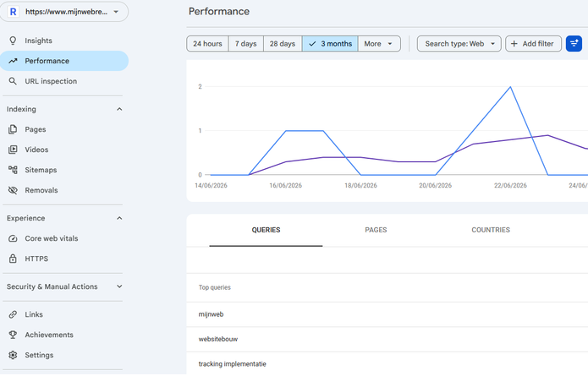Click the Insights lightbulb icon
Viewport: 588px width, 376px height.
click(13, 41)
